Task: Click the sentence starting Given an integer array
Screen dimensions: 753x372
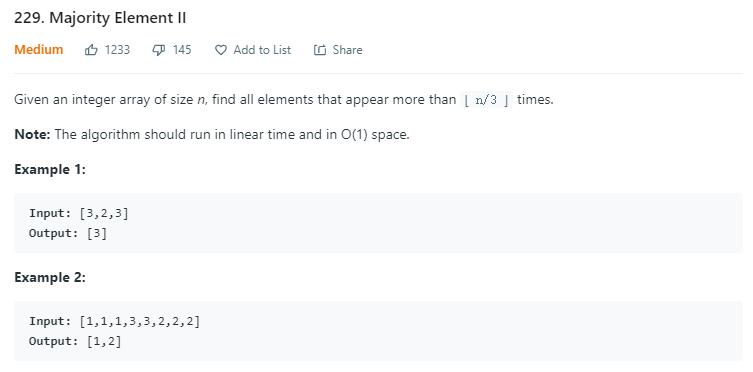Action: pyautogui.click(x=284, y=100)
